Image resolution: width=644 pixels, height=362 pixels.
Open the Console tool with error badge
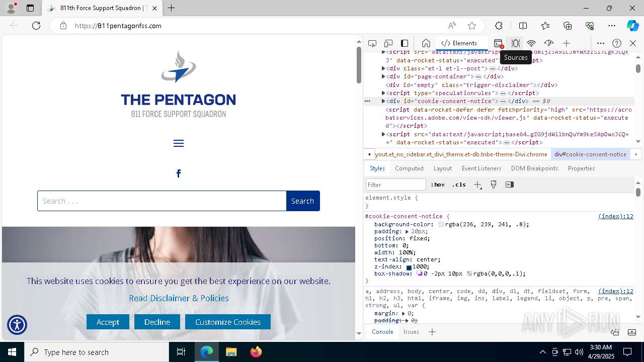point(498,43)
